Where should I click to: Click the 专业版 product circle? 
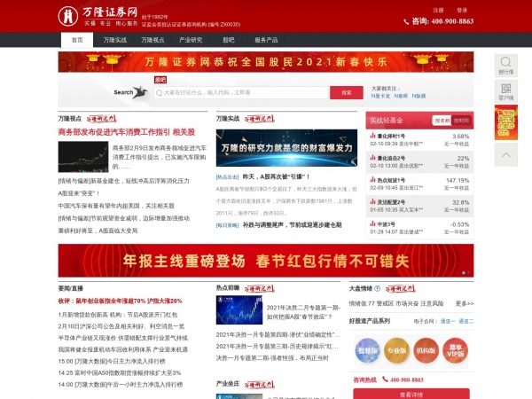(396, 350)
